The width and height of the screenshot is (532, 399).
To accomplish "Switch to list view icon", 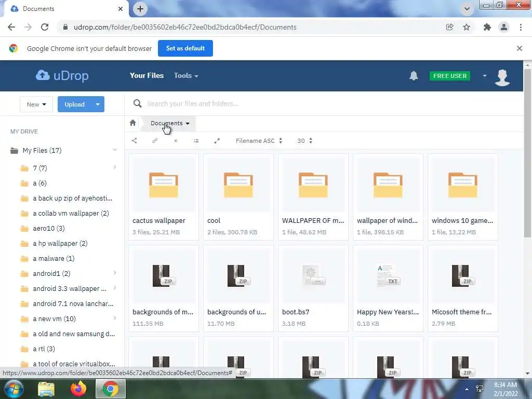I will coord(196,141).
